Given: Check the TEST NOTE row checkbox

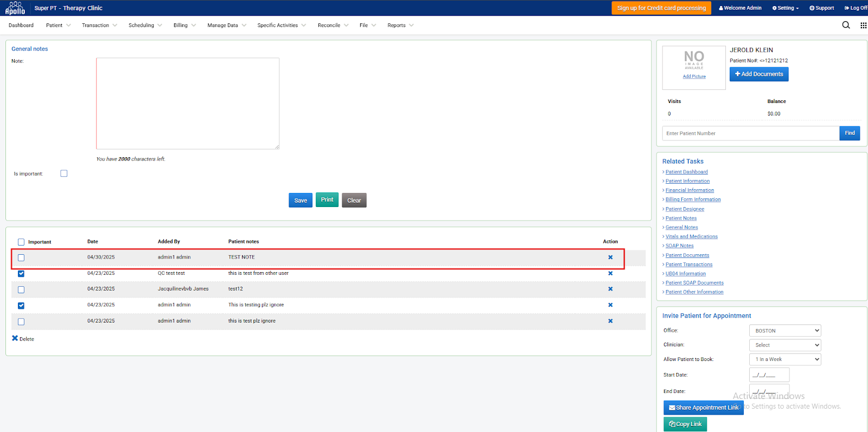Looking at the screenshot, I should click(x=21, y=258).
